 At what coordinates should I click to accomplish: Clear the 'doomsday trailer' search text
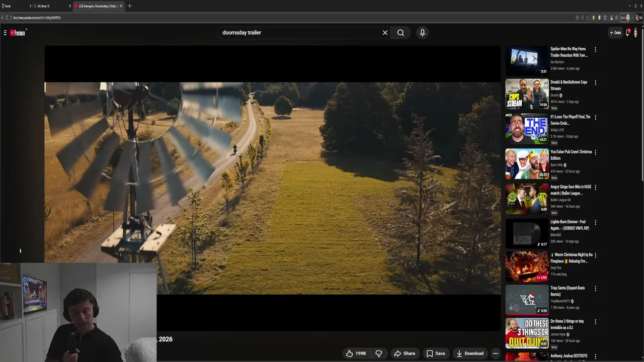(x=385, y=33)
